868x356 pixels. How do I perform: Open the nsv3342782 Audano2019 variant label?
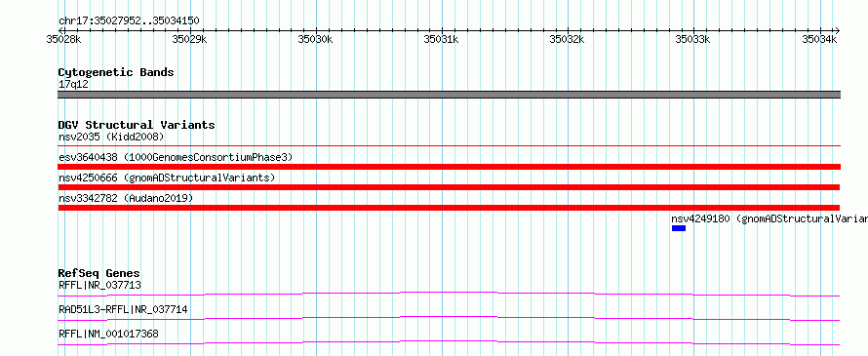[126, 198]
